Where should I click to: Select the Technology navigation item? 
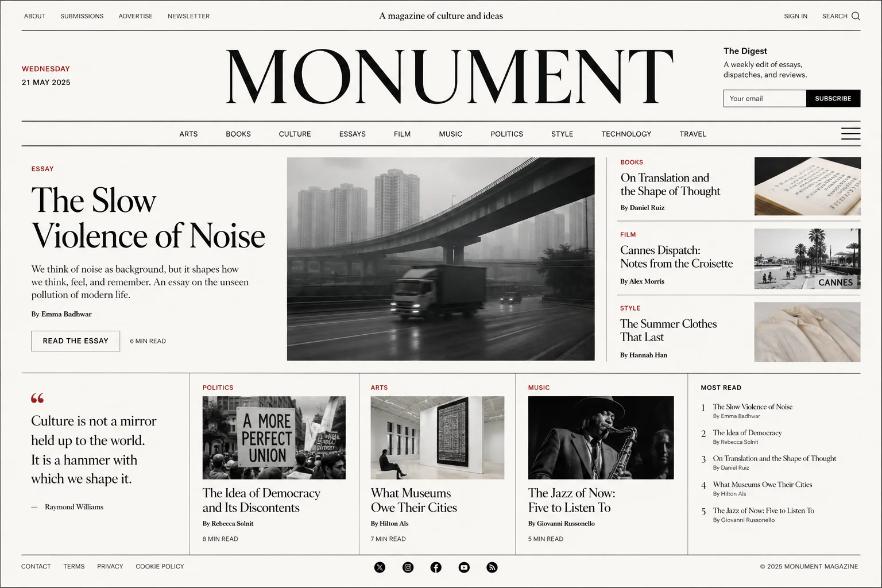pos(626,134)
